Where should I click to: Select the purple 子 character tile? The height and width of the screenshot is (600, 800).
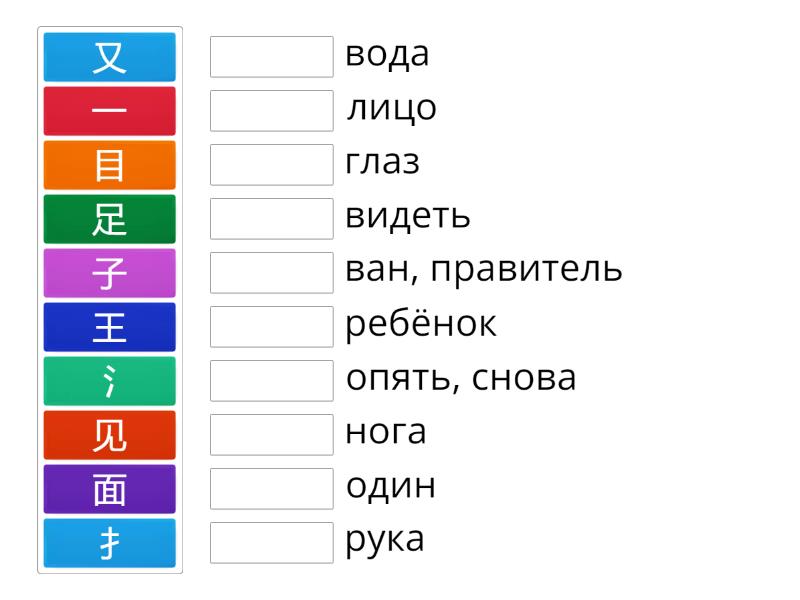pyautogui.click(x=110, y=272)
